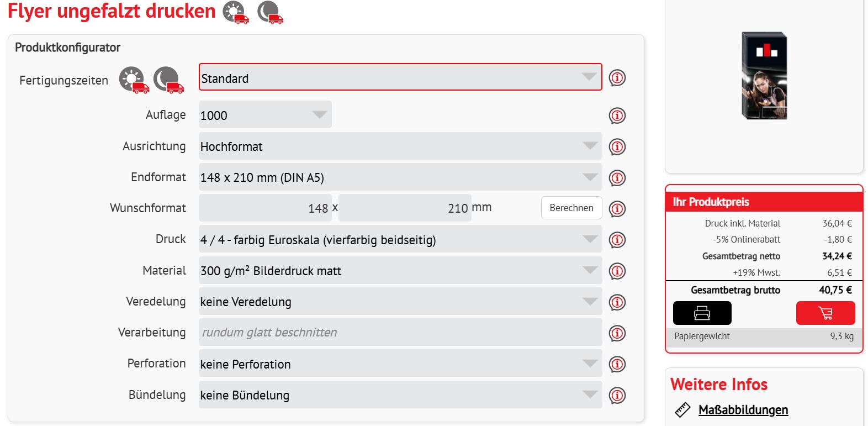This screenshot has width=868, height=426.
Task: Click the info icon for Perforation
Action: [x=617, y=365]
